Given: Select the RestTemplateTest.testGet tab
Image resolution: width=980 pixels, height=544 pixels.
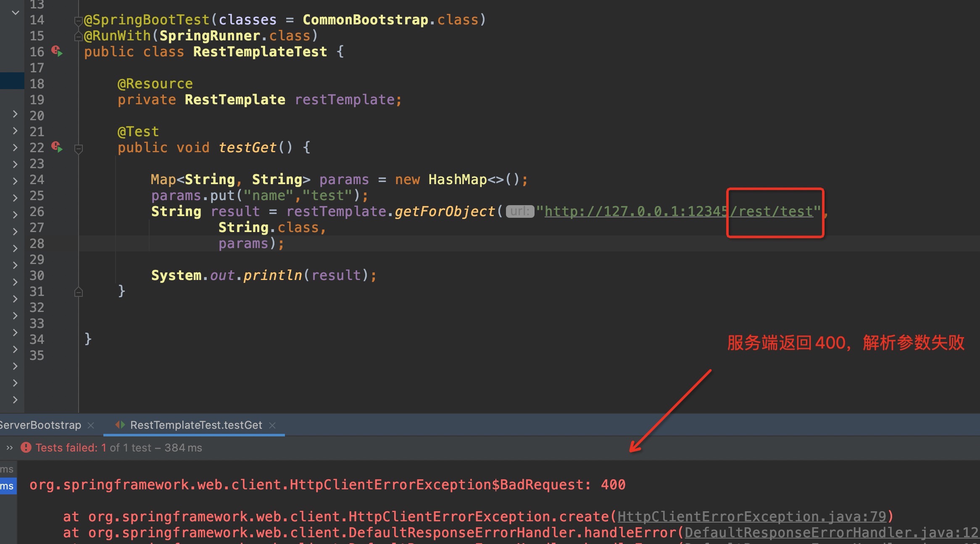Looking at the screenshot, I should (195, 425).
